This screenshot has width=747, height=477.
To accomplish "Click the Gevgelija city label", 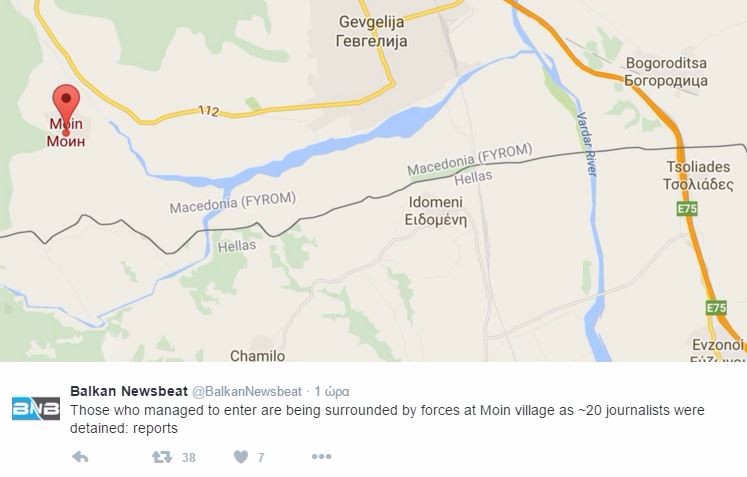I will (372, 31).
